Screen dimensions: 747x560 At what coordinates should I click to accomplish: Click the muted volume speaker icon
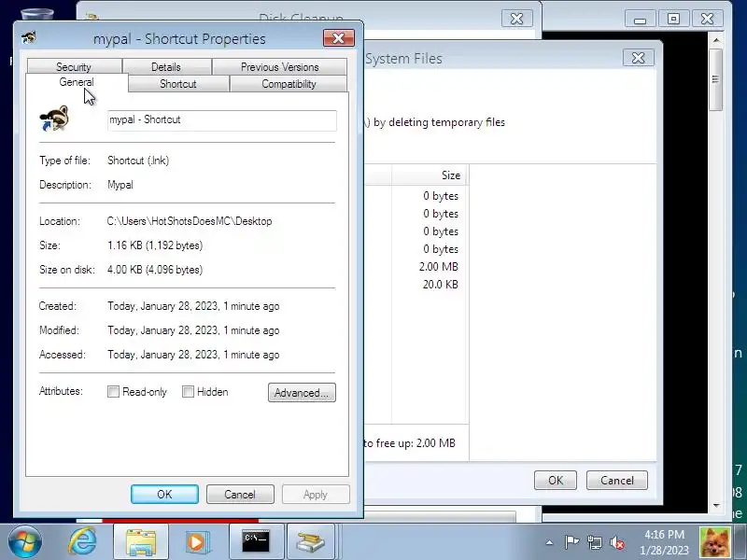pos(617,542)
